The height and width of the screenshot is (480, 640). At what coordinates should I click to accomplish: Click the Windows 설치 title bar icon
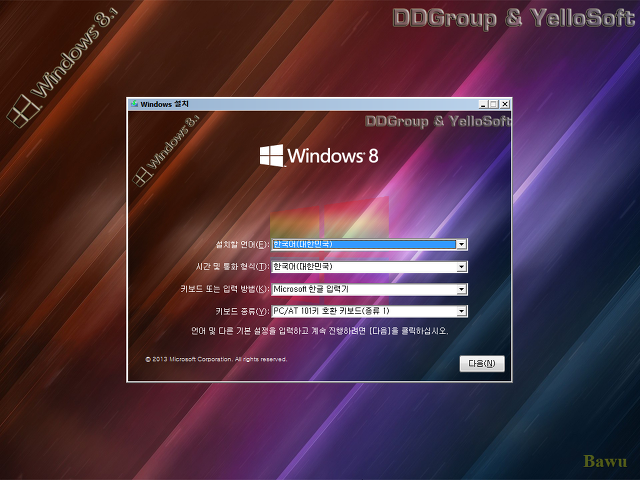pyautogui.click(x=134, y=104)
